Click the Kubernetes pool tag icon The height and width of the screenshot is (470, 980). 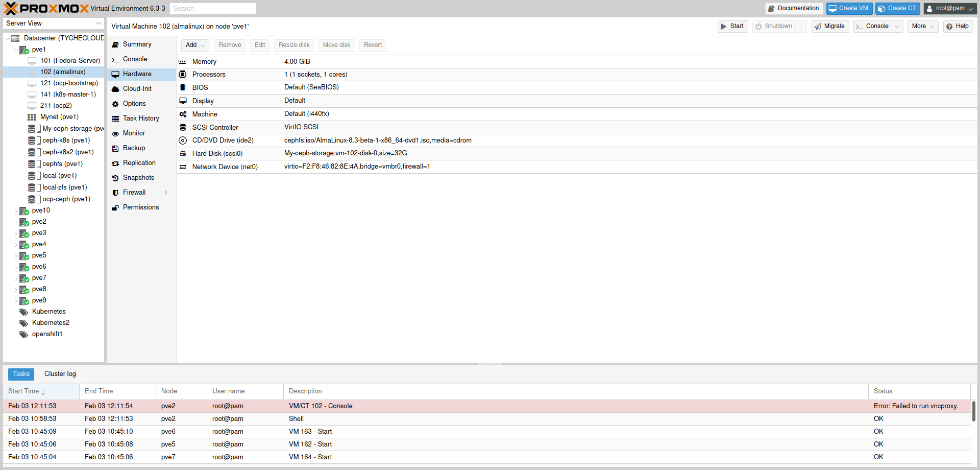tap(23, 312)
